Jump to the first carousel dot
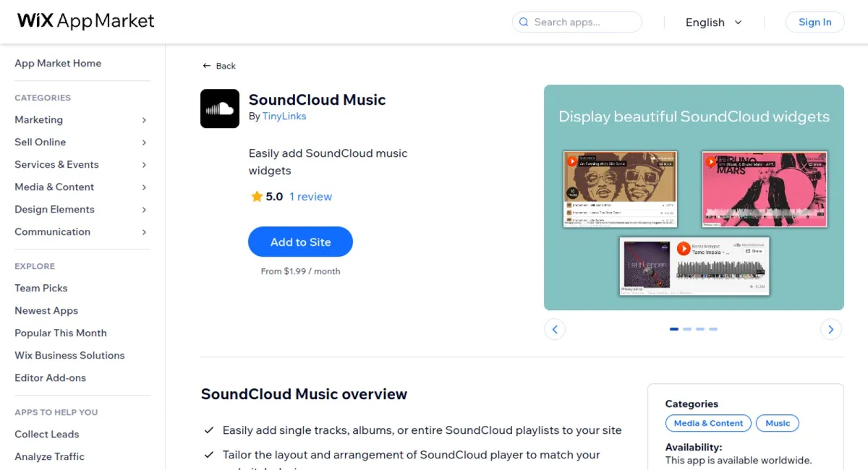Screen dimensions: 868x470 point(674,329)
